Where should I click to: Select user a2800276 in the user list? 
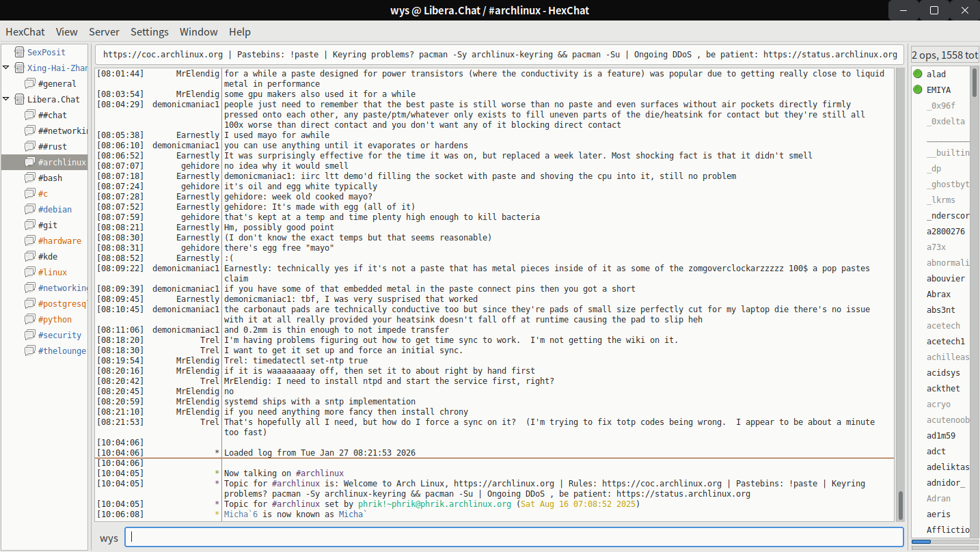point(941,232)
